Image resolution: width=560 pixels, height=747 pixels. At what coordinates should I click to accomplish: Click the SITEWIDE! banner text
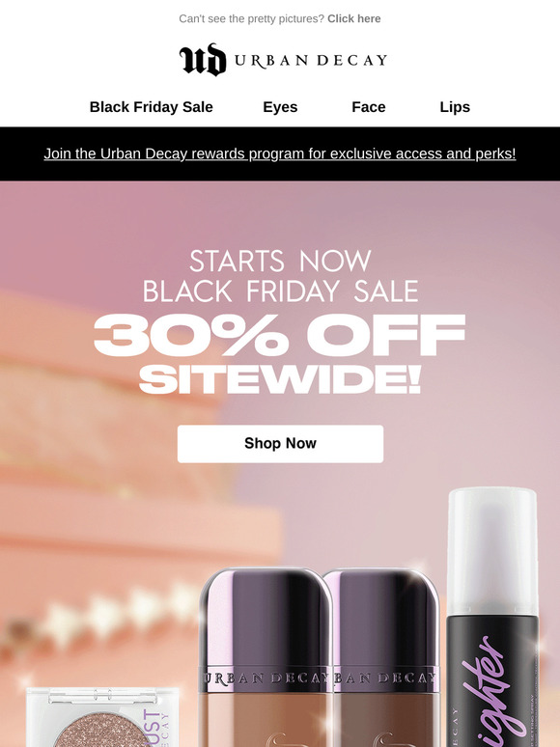pos(280,379)
